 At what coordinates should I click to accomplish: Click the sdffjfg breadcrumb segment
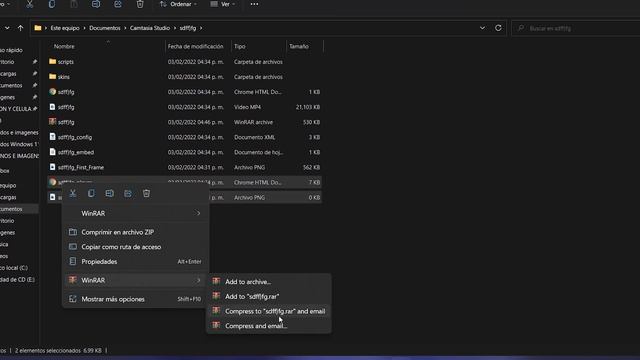coord(188,28)
